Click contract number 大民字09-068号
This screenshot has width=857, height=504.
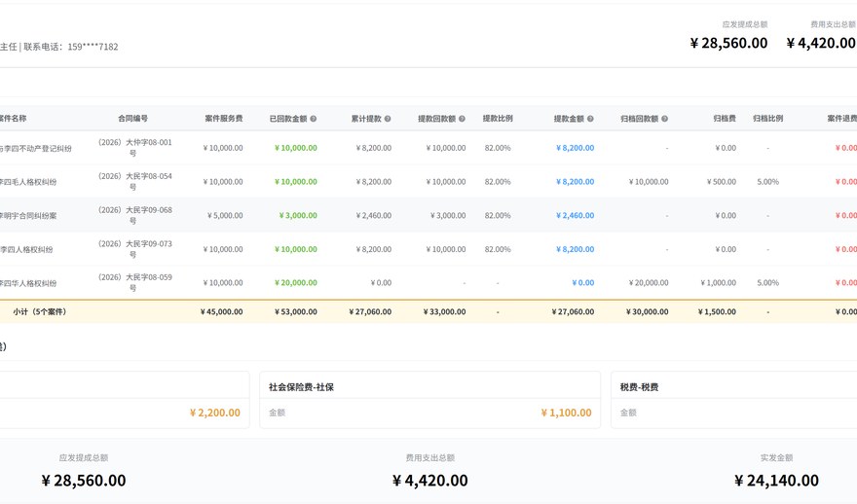tap(135, 215)
